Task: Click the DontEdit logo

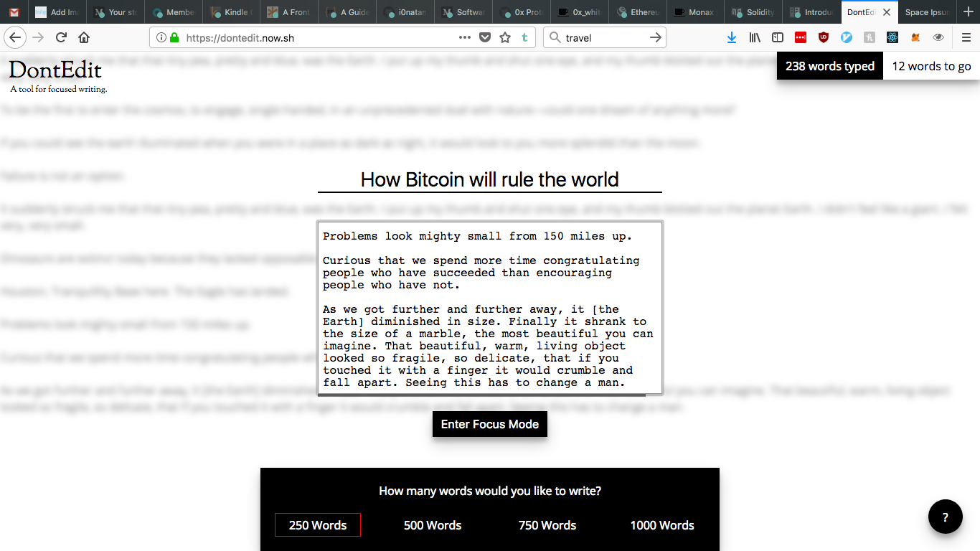Action: coord(55,70)
